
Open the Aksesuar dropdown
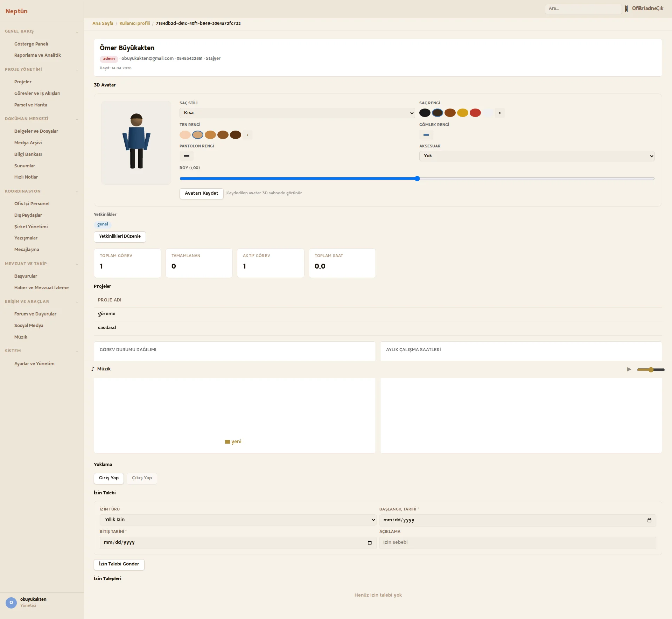click(x=537, y=156)
